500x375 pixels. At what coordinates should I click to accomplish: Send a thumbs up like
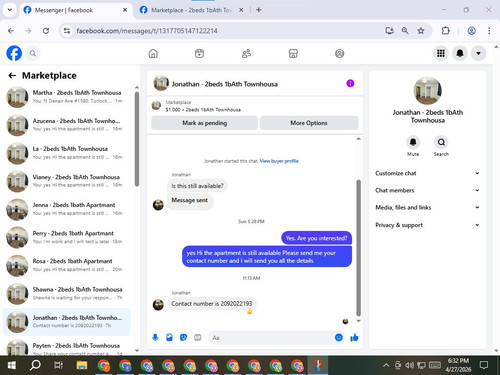(354, 337)
